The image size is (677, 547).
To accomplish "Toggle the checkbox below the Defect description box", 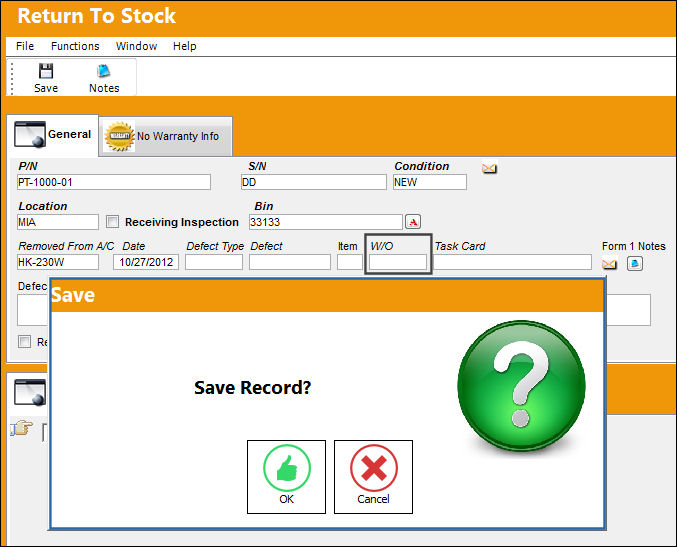I will tap(24, 341).
